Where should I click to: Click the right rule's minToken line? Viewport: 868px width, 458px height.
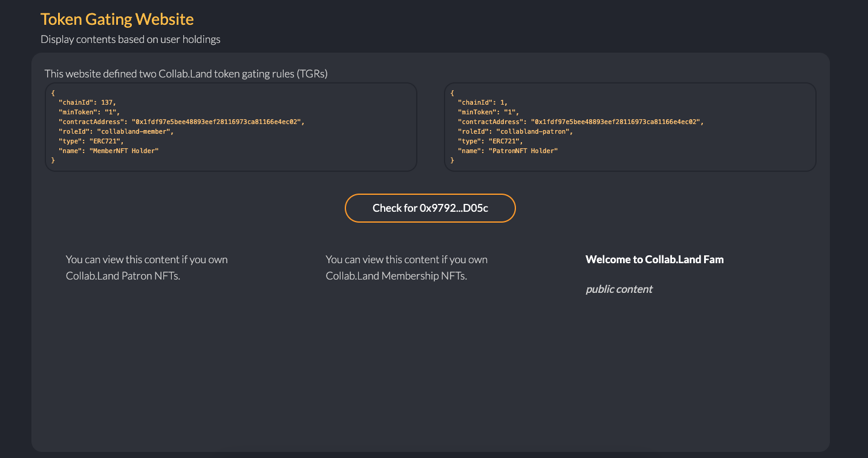[x=488, y=112]
